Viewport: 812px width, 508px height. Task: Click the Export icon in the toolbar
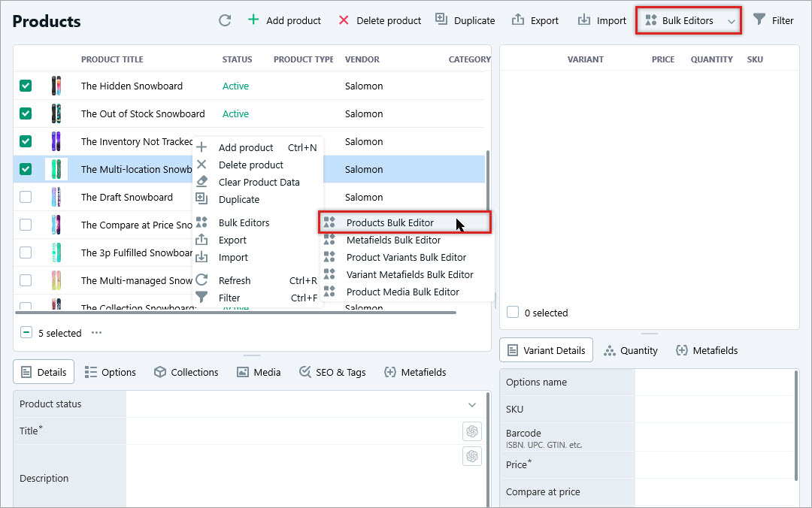[x=518, y=20]
